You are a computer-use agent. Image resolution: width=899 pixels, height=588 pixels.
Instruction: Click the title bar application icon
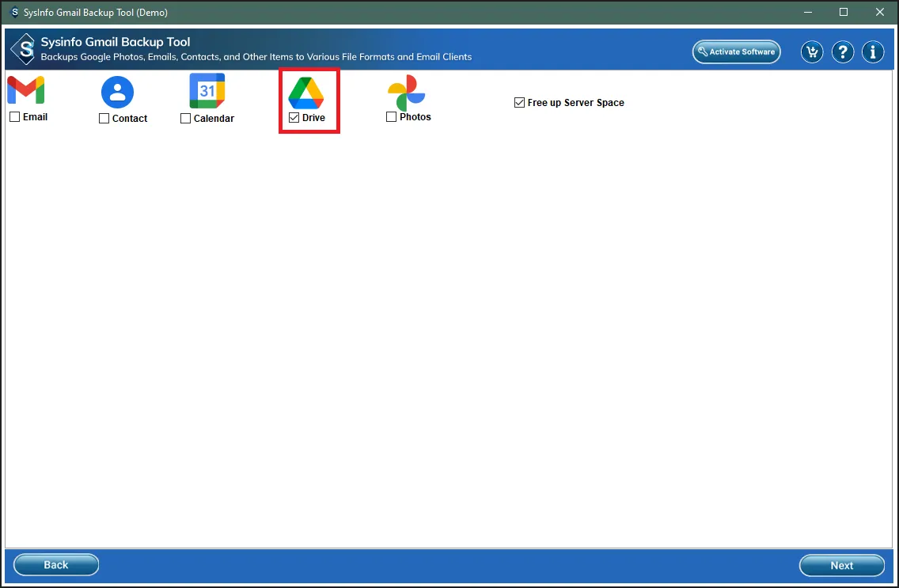15,12
